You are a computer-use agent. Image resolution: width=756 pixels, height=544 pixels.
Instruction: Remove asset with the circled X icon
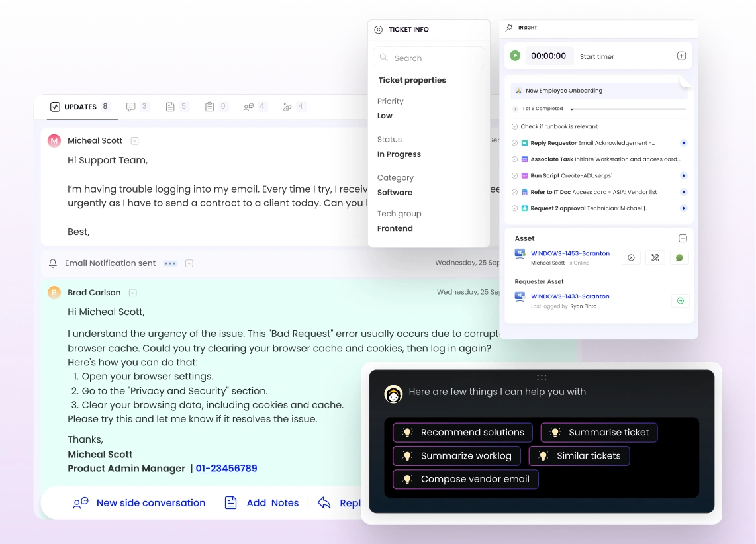pyautogui.click(x=631, y=258)
